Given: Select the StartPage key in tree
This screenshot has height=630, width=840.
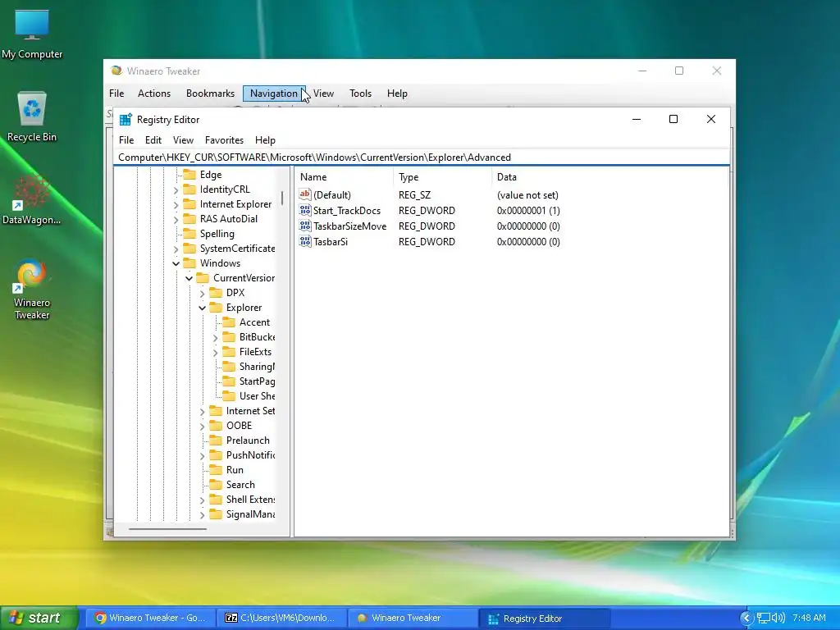Looking at the screenshot, I should click(257, 381).
